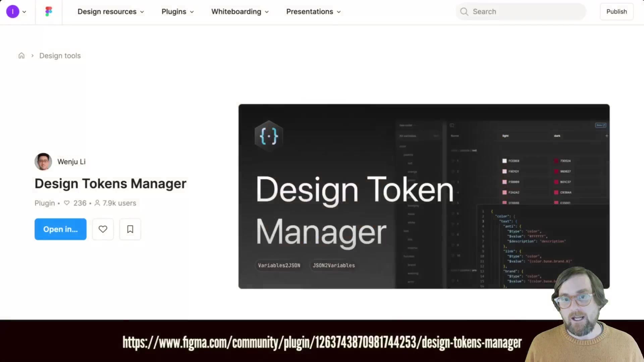Click the small heart icon beside 236
This screenshot has width=644, height=362.
coord(67,203)
